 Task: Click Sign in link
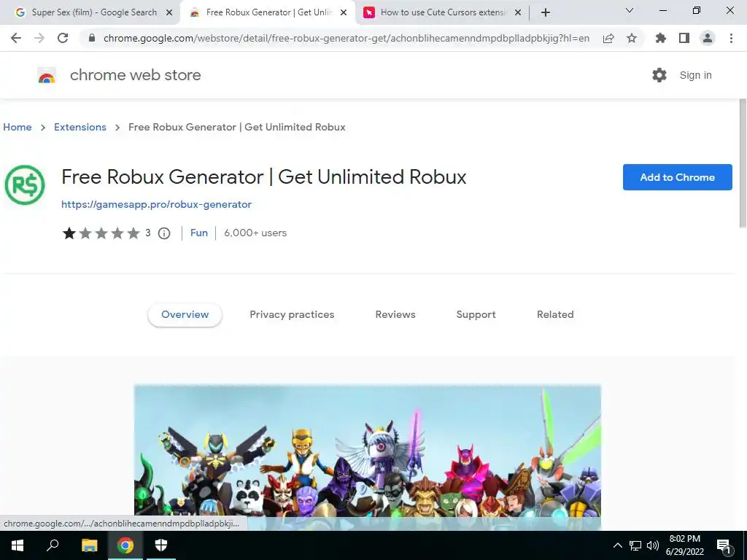pos(695,75)
